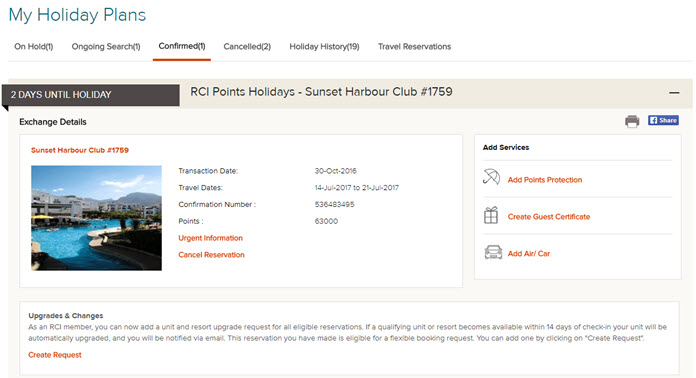
Task: Open the On Hold(1) tab
Action: (34, 47)
